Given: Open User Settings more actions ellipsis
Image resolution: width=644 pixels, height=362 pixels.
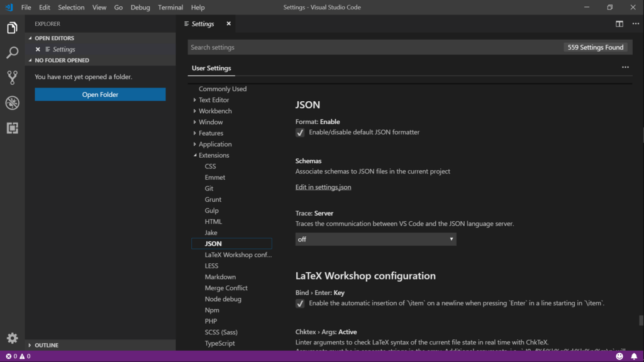Looking at the screenshot, I should click(625, 67).
